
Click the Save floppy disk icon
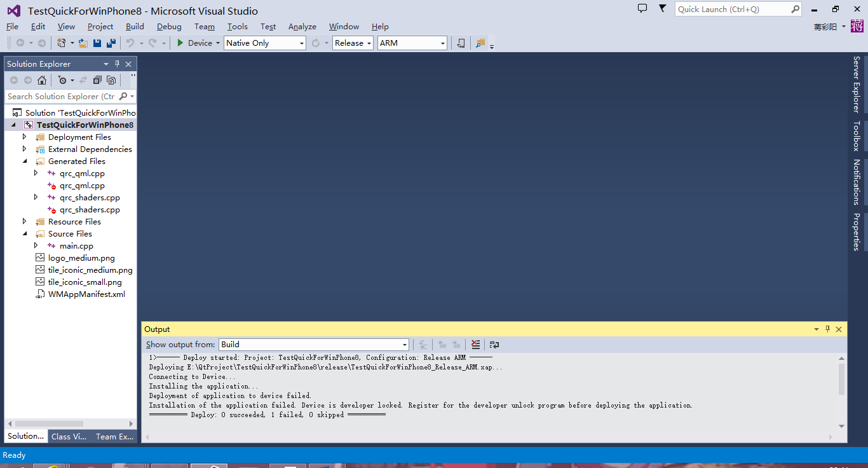[x=97, y=43]
